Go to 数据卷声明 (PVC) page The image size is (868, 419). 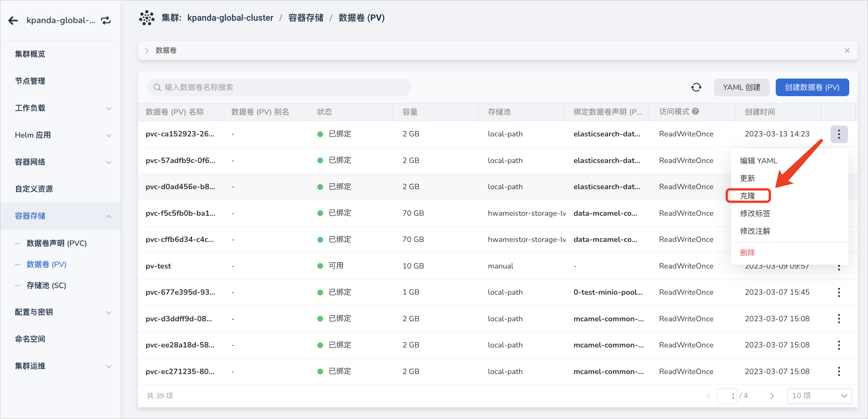57,243
